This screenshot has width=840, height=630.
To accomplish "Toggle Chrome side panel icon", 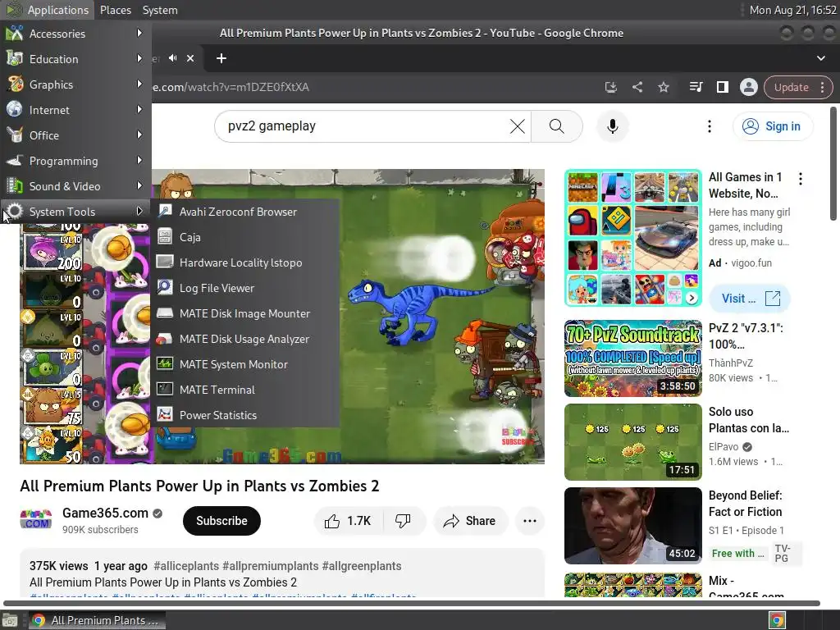I will click(x=722, y=87).
